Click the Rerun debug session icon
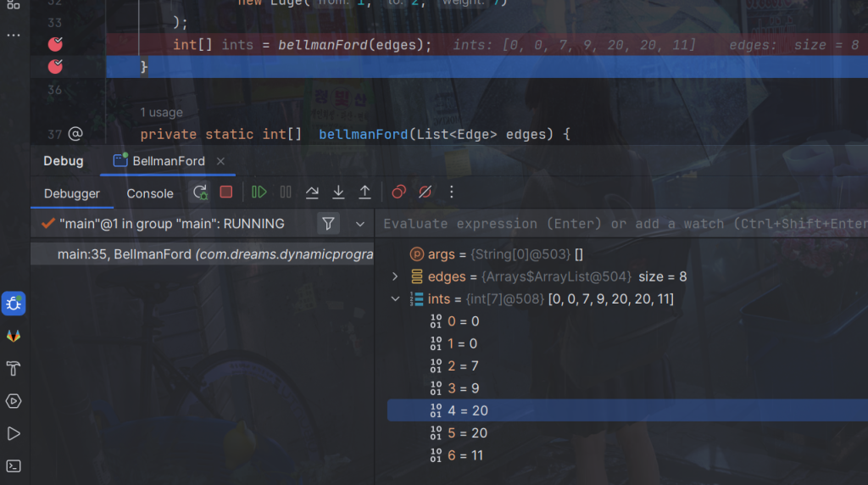 coord(200,192)
